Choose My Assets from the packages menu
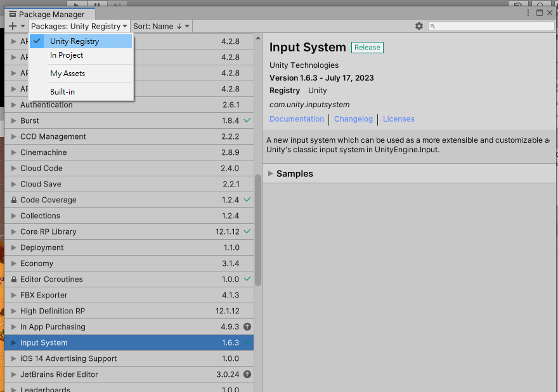 (81, 74)
